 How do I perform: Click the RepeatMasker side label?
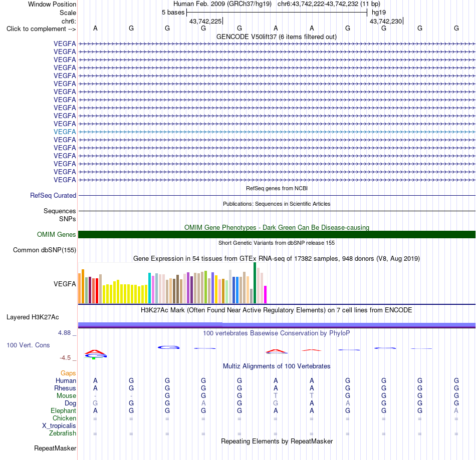(x=55, y=448)
